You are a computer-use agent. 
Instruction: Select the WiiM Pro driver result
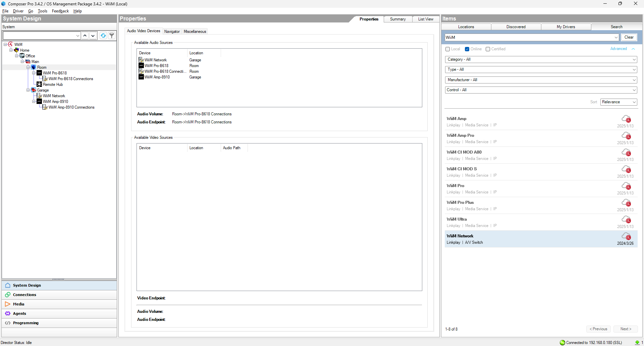coord(541,189)
